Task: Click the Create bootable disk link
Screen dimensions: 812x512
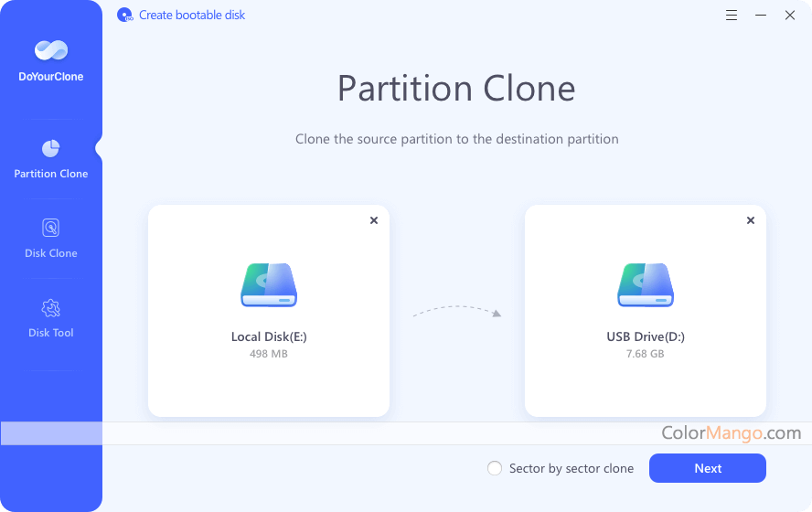Action: coord(192,16)
